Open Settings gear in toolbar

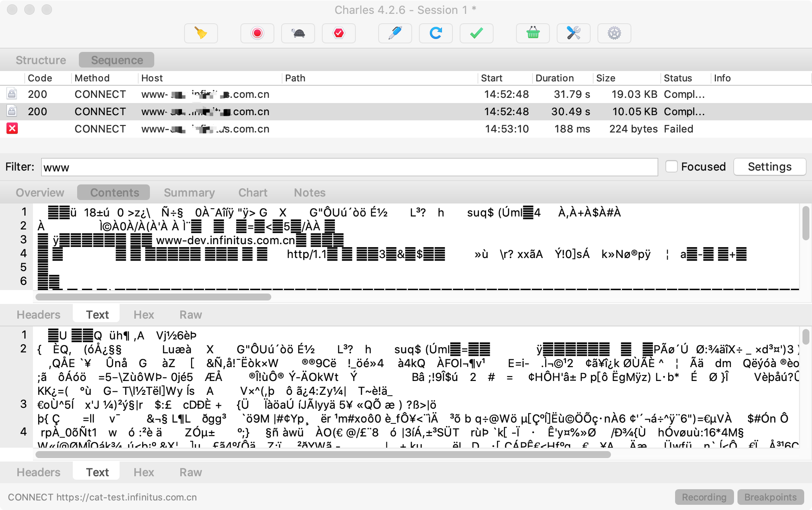(614, 33)
